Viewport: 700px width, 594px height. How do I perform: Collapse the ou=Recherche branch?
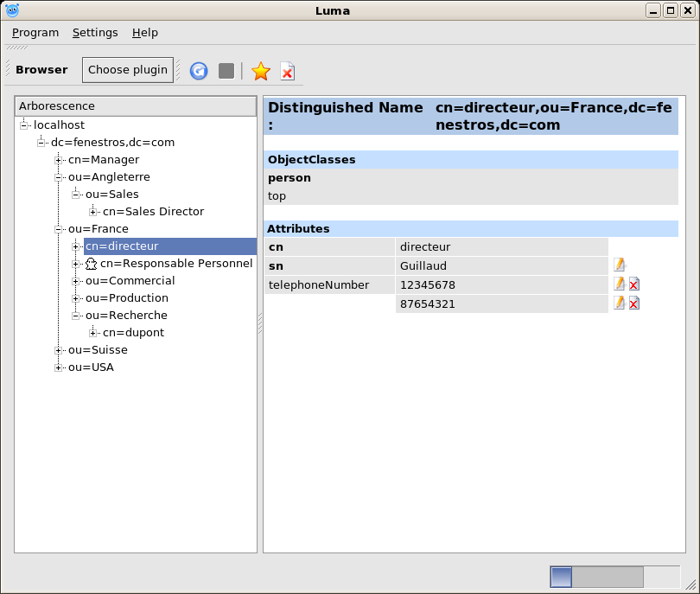coord(76,316)
